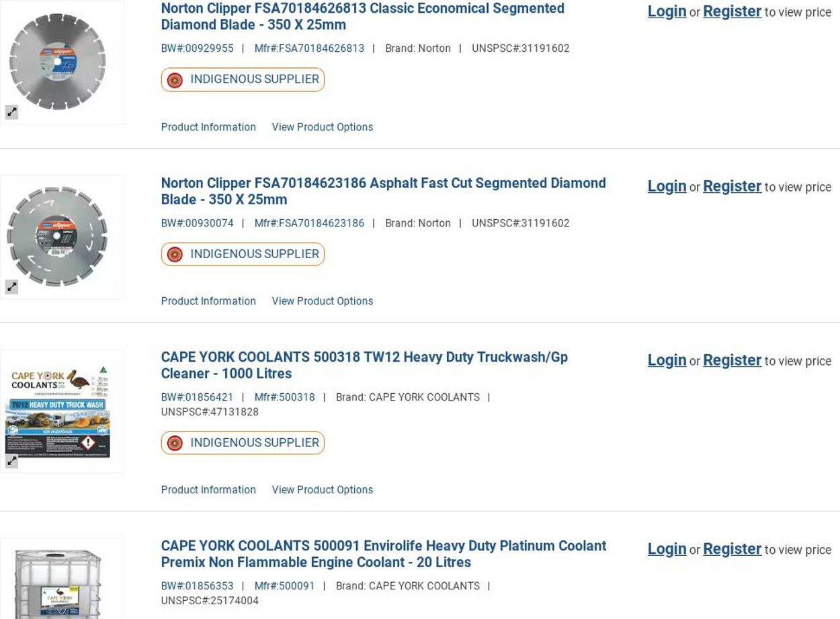Open Norton Clipper FSA70184623186 Asphalt blade title
The height and width of the screenshot is (619, 840).
(x=383, y=191)
